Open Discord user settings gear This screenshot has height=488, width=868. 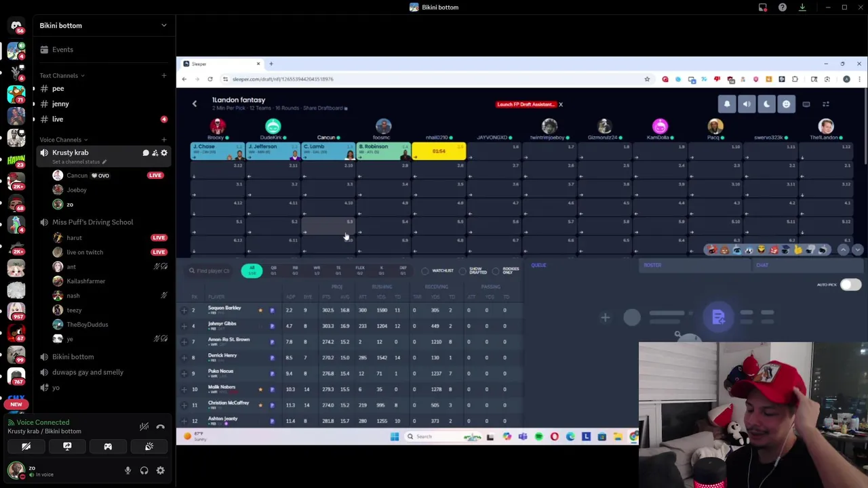point(161,470)
